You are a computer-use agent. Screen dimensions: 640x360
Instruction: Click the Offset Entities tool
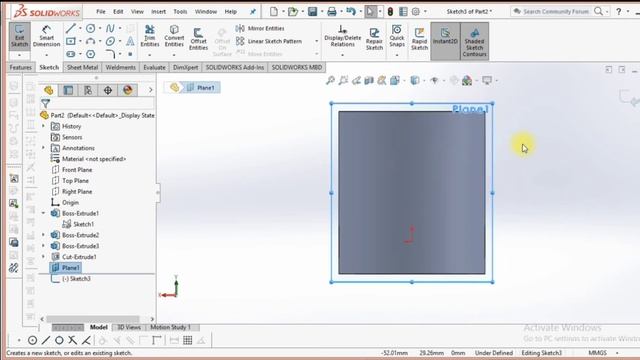point(198,39)
